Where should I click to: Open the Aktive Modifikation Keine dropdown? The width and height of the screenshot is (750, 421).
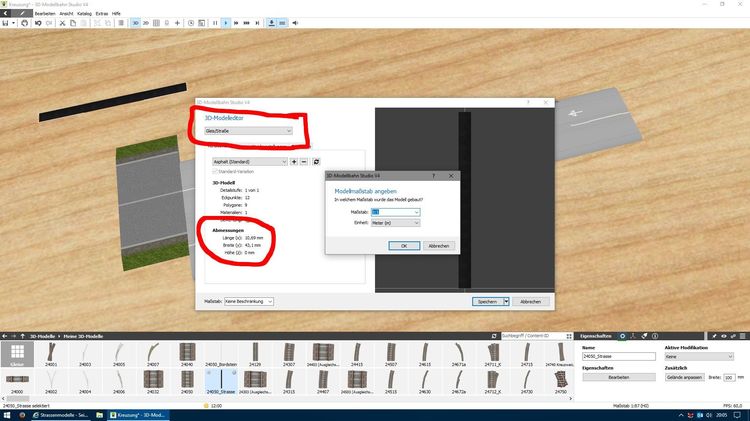[x=699, y=356]
